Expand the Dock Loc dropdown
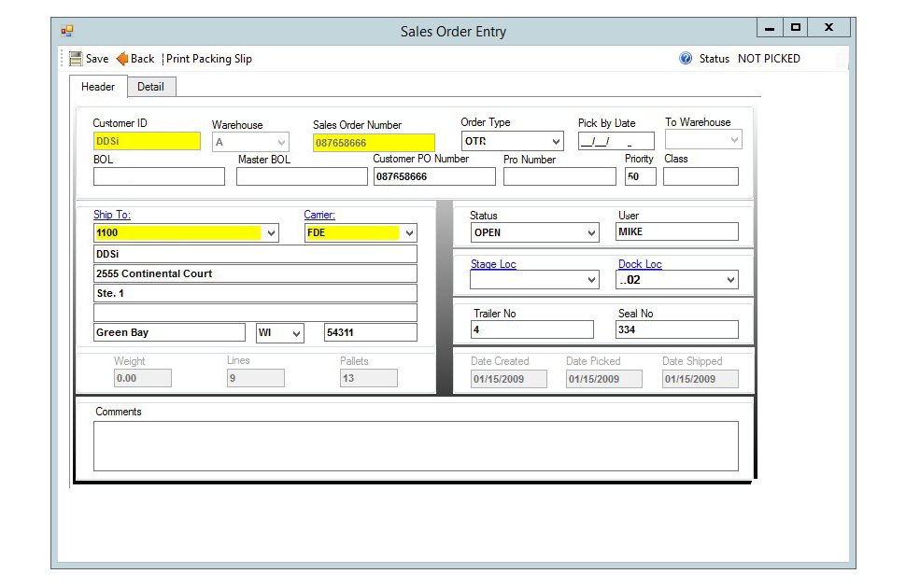The width and height of the screenshot is (906, 588). [730, 280]
